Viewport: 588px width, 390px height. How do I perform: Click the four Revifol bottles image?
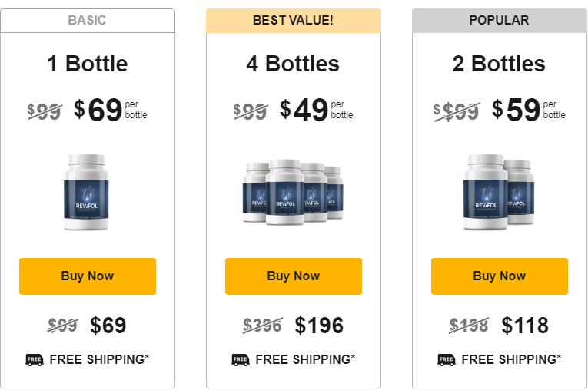coord(293,192)
